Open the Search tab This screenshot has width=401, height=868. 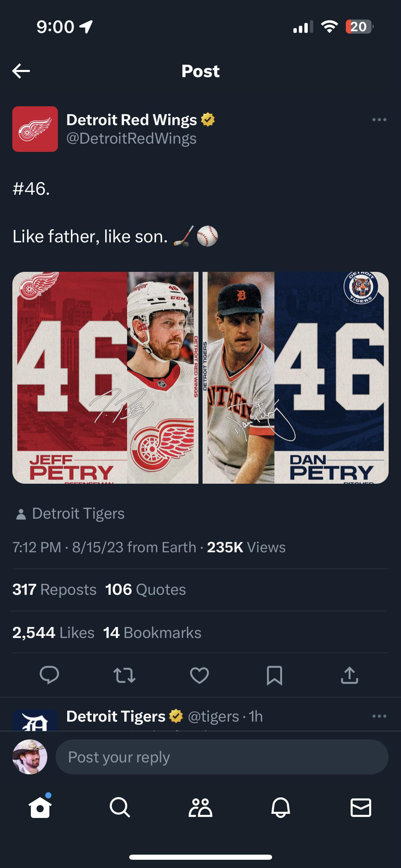[120, 807]
